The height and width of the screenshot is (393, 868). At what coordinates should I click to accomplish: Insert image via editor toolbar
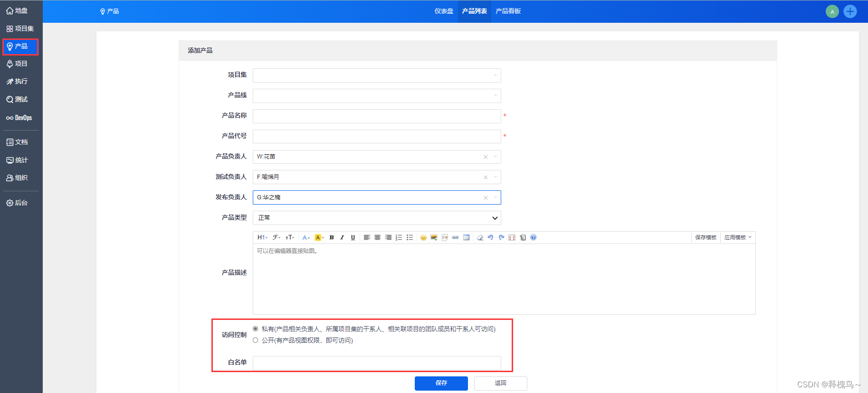(434, 237)
